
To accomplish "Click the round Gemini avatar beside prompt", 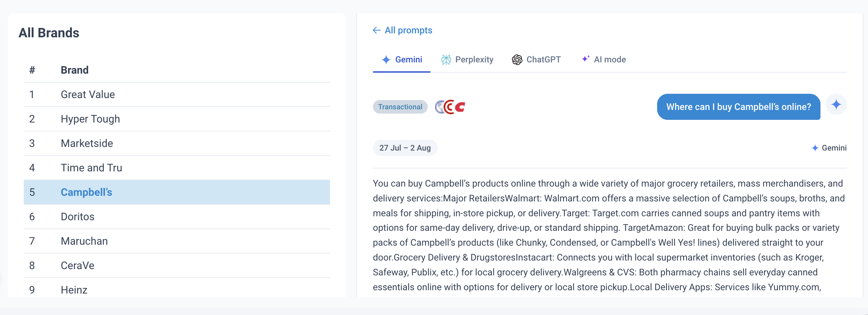I will coord(836,105).
